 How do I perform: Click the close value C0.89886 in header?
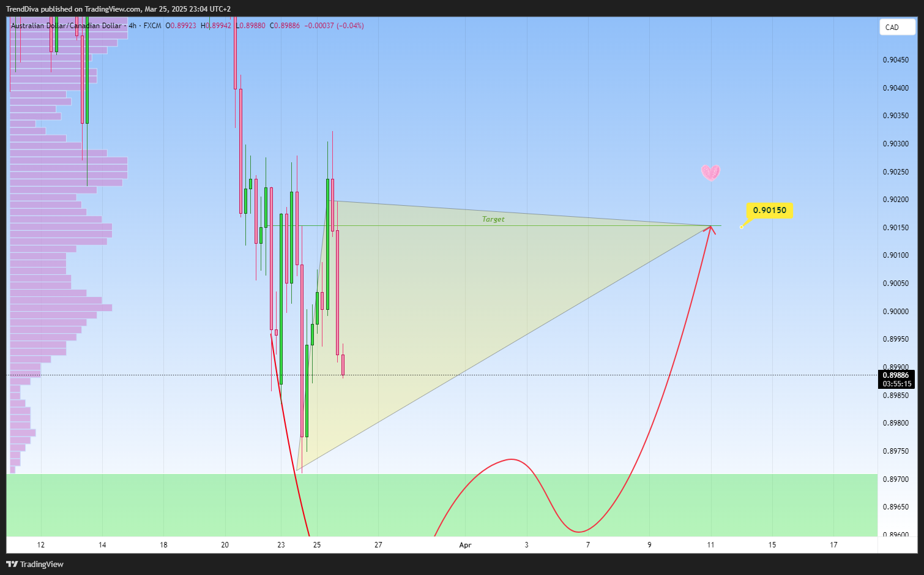tap(285, 26)
